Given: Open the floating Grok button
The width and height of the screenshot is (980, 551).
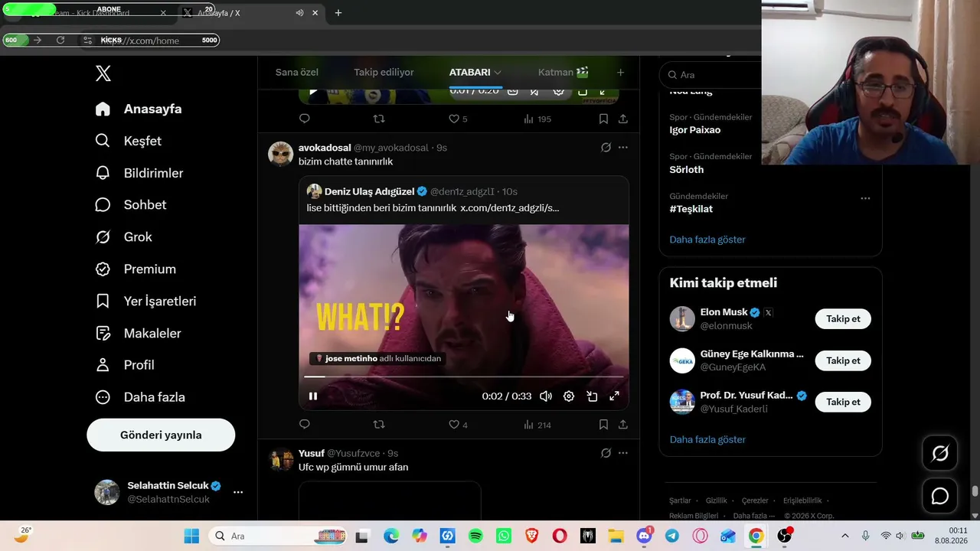Looking at the screenshot, I should point(940,454).
